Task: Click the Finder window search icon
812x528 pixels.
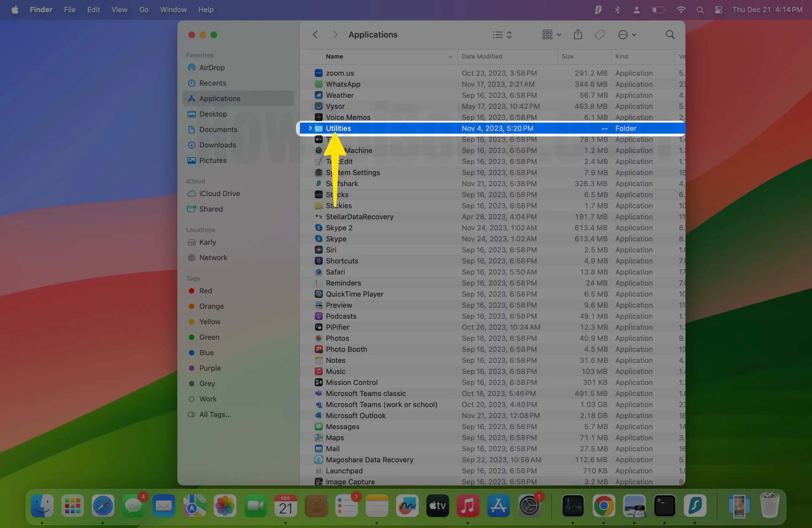Action: click(670, 35)
